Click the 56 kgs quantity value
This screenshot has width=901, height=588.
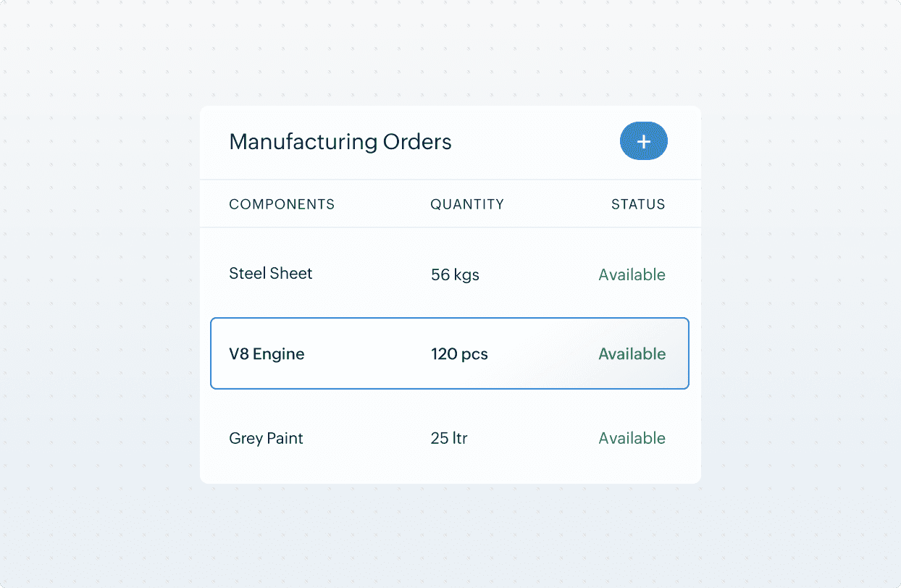coord(455,274)
